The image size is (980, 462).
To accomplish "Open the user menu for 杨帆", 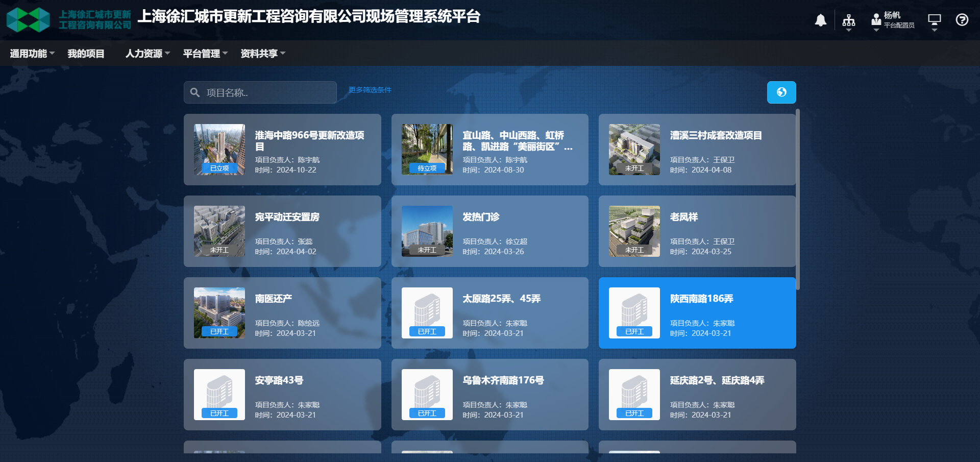I will pos(891,20).
